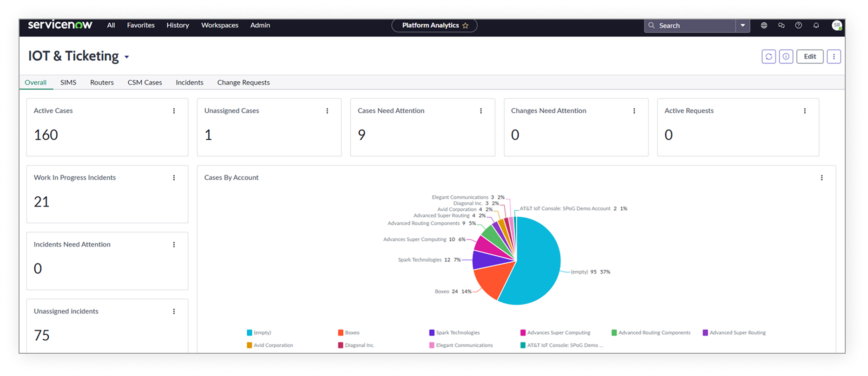Screen dimensions: 868x376
Task: Refresh the dashboard with the refresh icon
Action: 769,57
